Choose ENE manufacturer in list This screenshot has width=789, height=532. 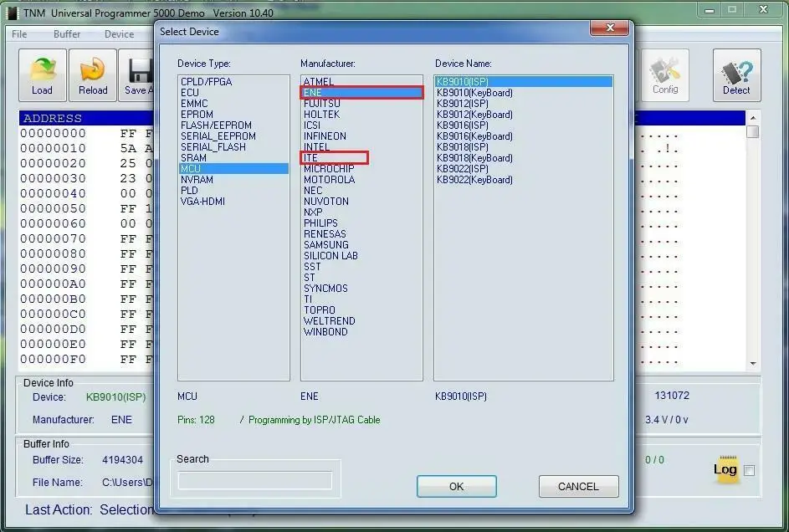point(361,93)
